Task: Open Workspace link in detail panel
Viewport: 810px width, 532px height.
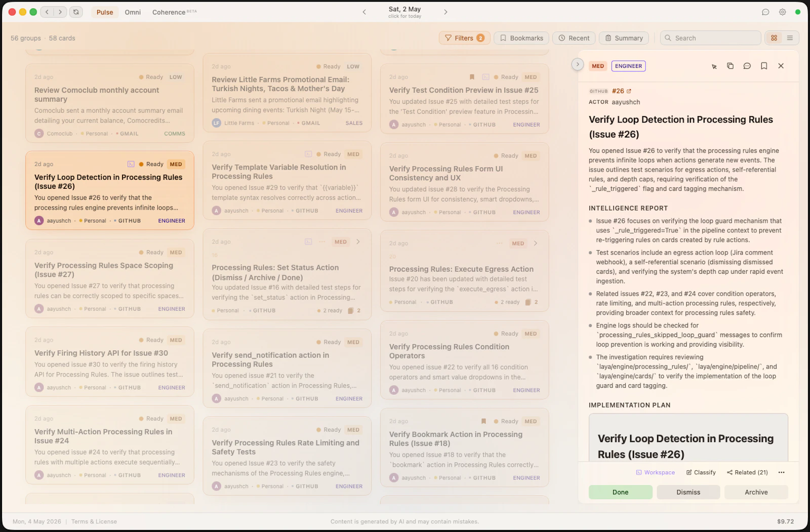Action: [x=656, y=472]
